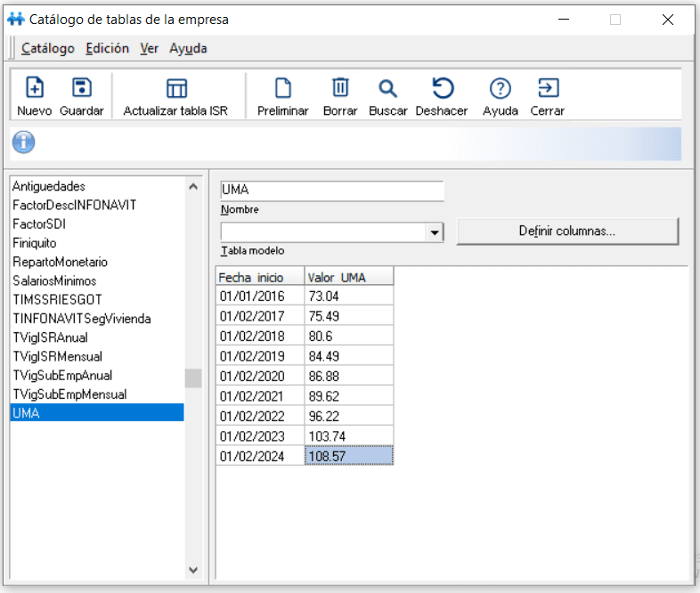700x593 pixels.
Task: Click the Nuevo toolbar icon
Action: [35, 87]
